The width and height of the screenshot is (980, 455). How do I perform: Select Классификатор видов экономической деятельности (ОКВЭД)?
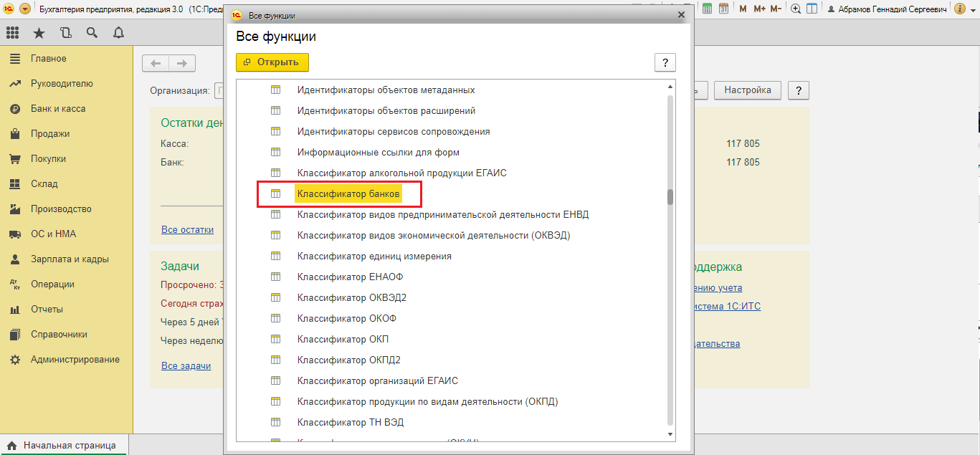point(434,236)
